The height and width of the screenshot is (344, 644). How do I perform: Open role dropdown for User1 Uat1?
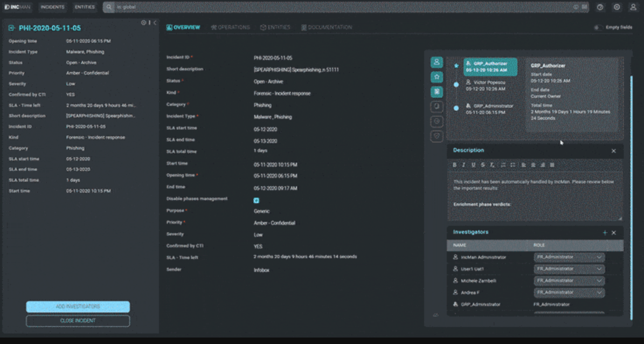(x=569, y=269)
